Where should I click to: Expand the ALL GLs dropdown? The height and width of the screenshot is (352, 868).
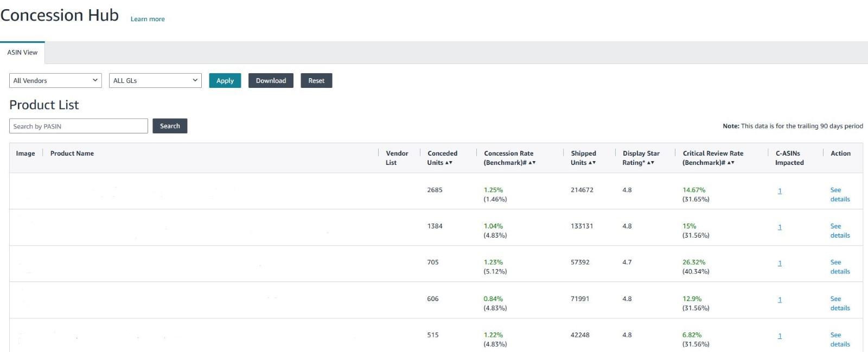click(155, 81)
